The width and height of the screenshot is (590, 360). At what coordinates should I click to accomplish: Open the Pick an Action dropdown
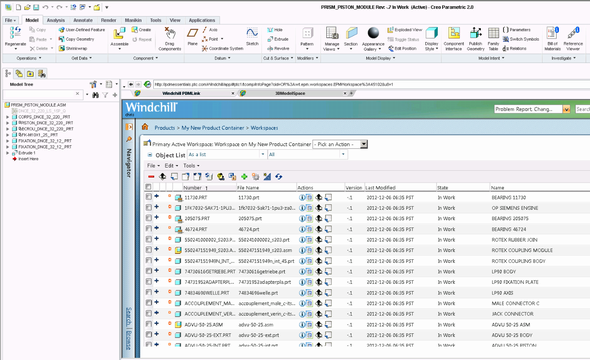pyautogui.click(x=340, y=144)
